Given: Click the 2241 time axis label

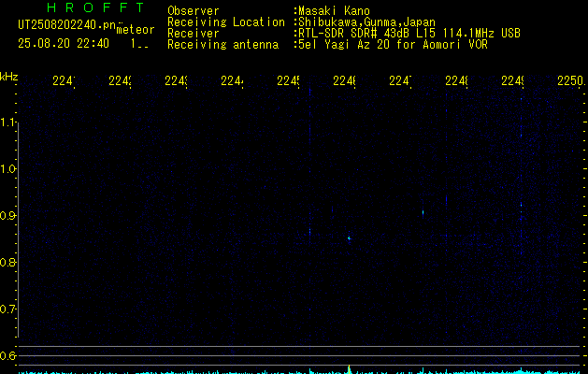Looking at the screenshot, I should pos(64,80).
